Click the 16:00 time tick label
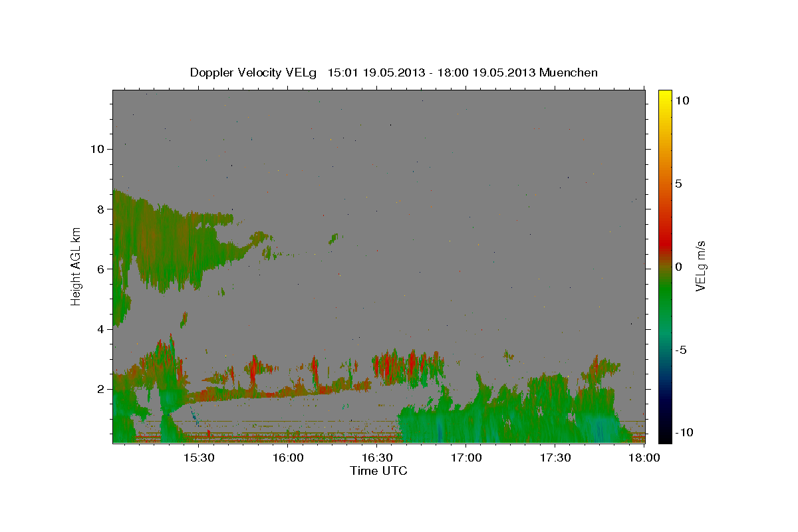Viewport: 798px width, 532px height. coord(288,458)
